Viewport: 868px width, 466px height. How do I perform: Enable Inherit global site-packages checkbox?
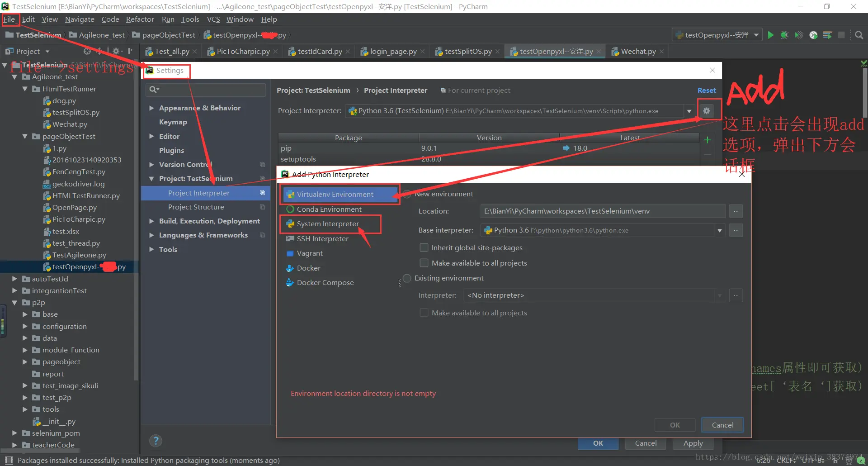point(424,247)
